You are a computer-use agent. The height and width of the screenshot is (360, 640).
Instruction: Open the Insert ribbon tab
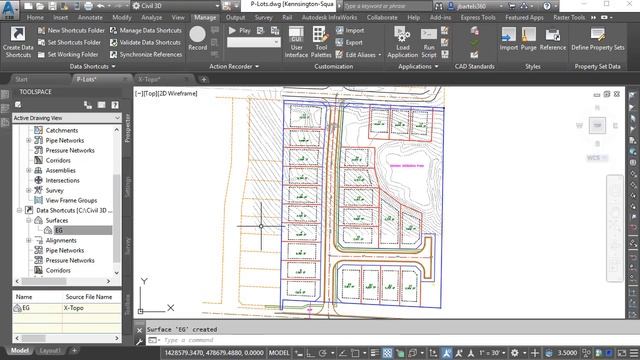click(x=60, y=18)
